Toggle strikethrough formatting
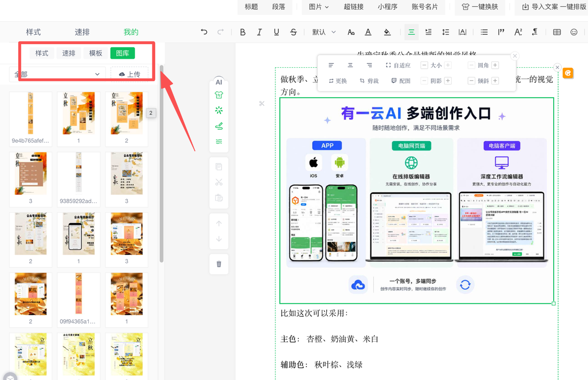The image size is (588, 380). tap(294, 32)
